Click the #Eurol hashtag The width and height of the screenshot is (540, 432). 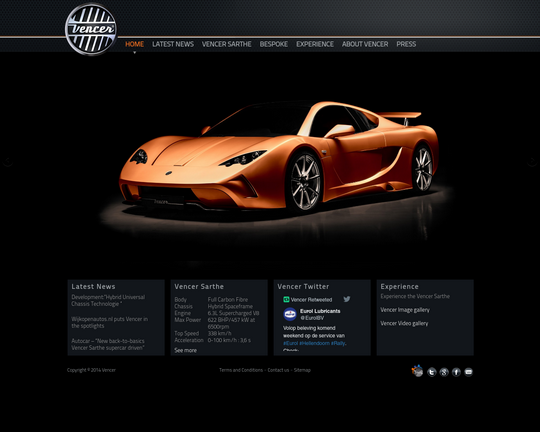tap(290, 343)
